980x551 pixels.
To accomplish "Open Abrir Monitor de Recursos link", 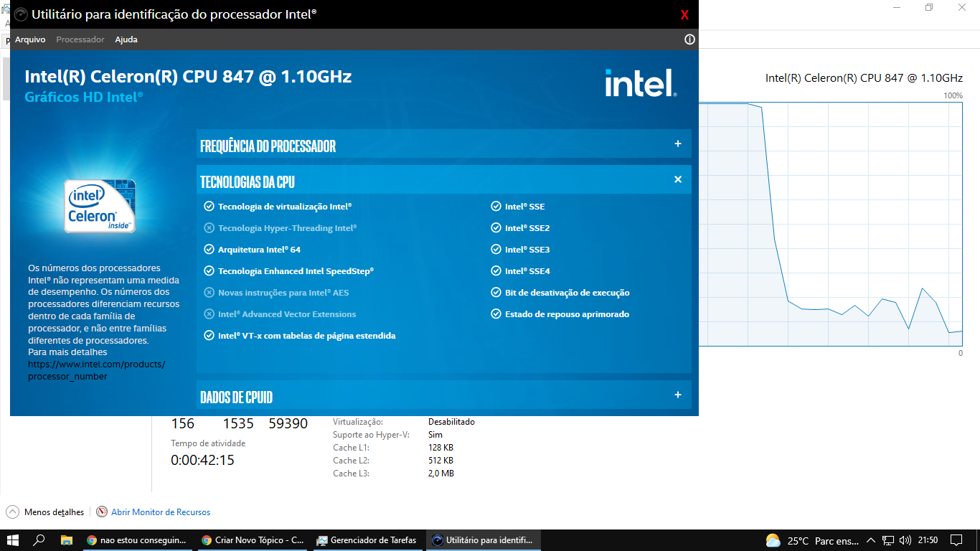I will [161, 512].
